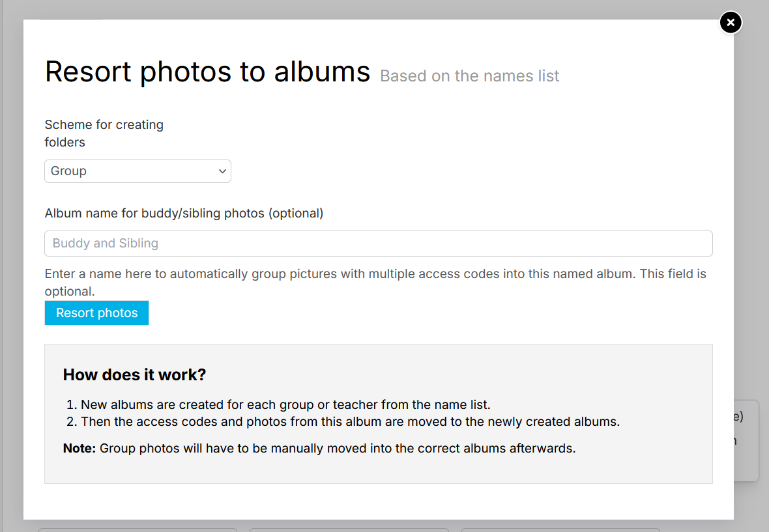The height and width of the screenshot is (532, 769).
Task: Click the gray How does it work info box
Action: tap(378, 414)
